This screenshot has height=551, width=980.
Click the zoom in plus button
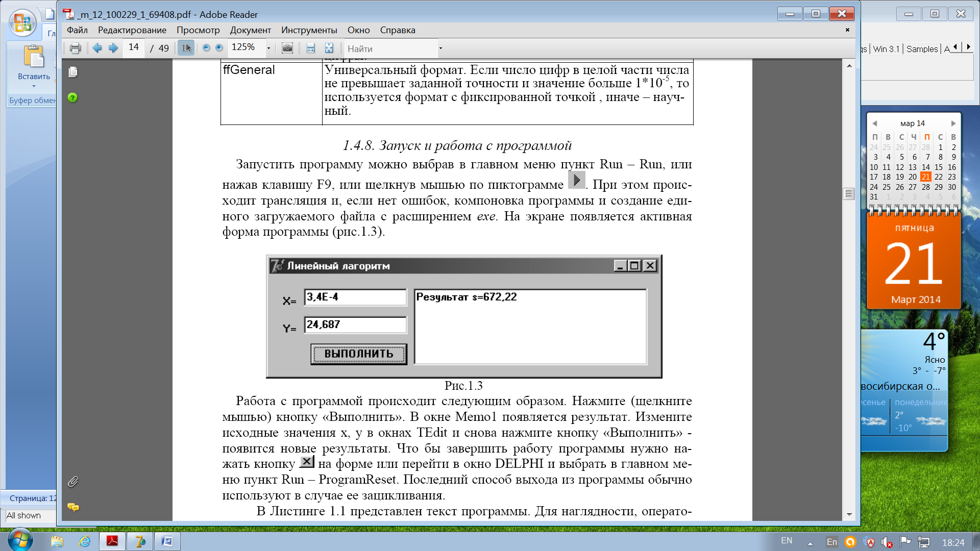(219, 47)
